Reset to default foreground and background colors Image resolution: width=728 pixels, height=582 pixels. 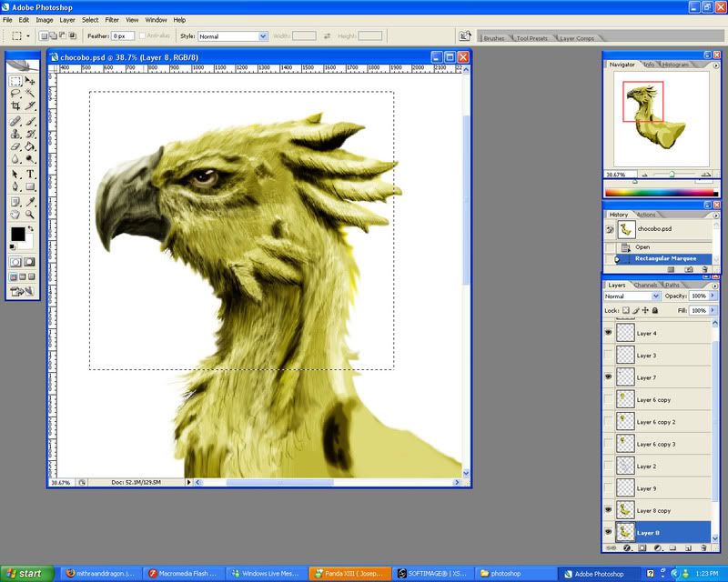(13, 247)
